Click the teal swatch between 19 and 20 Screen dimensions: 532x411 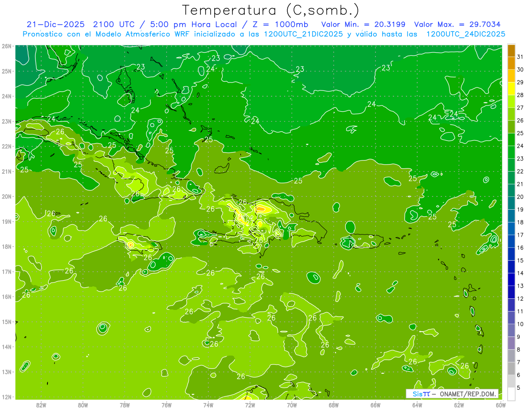coord(511,203)
